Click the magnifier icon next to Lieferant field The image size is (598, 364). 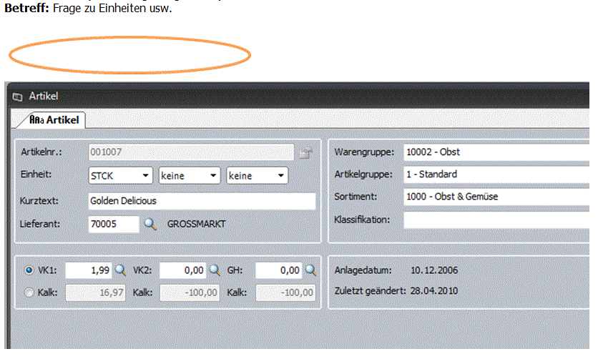(x=149, y=224)
